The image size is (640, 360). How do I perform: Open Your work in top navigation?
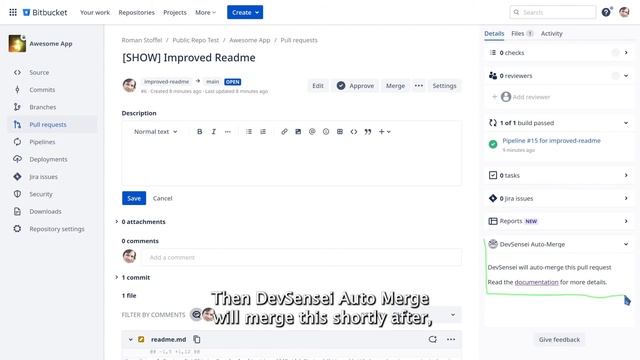click(x=95, y=12)
